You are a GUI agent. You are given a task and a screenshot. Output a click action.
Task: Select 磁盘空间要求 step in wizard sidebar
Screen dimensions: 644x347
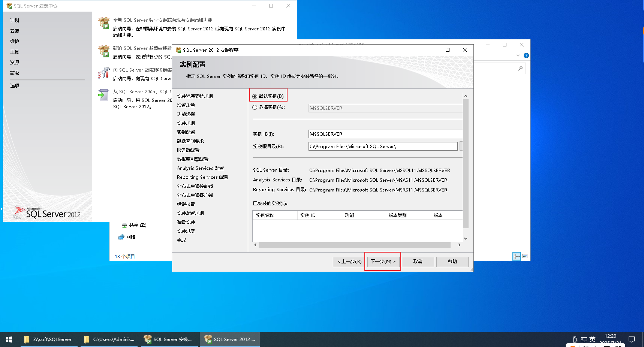[190, 141]
